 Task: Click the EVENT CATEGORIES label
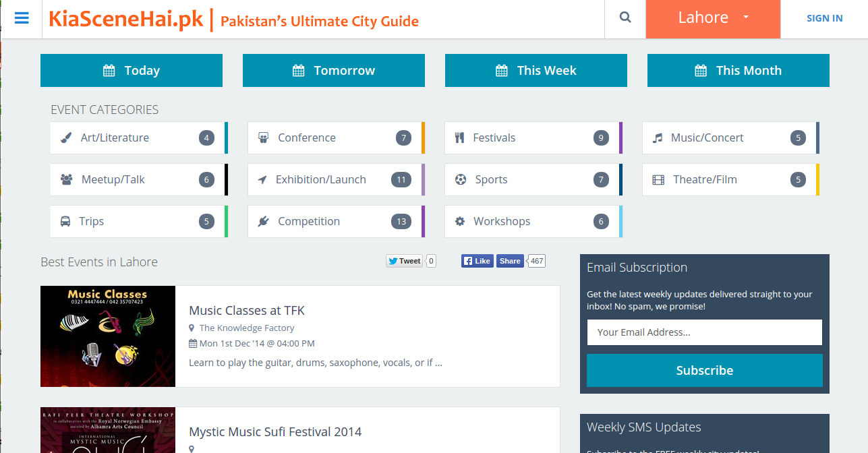105,110
